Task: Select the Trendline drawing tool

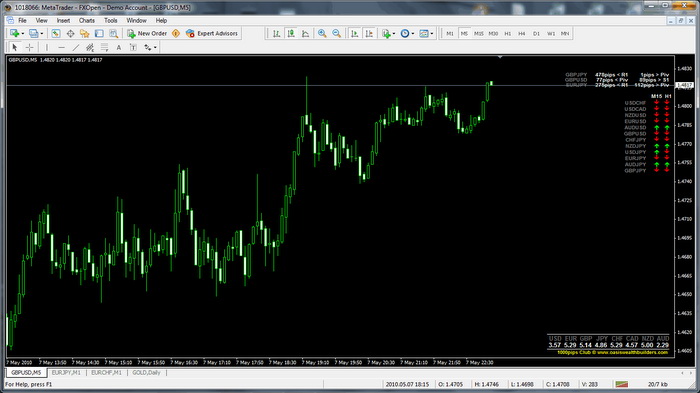Action: point(76,47)
